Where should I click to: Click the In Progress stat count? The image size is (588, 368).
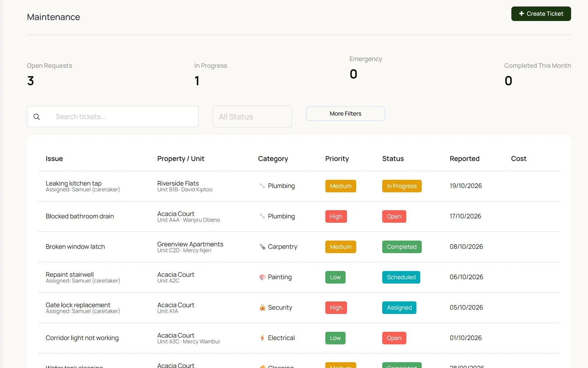197,81
